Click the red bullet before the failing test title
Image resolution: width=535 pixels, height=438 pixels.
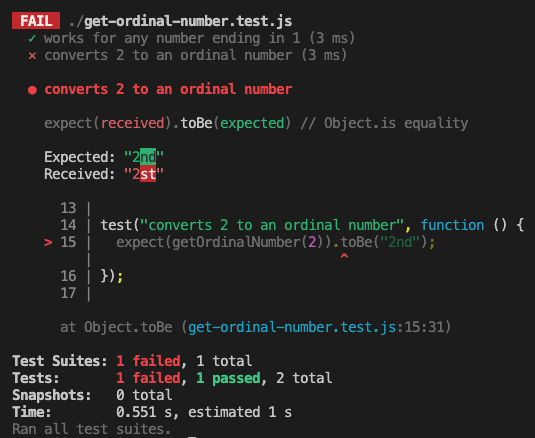click(32, 90)
